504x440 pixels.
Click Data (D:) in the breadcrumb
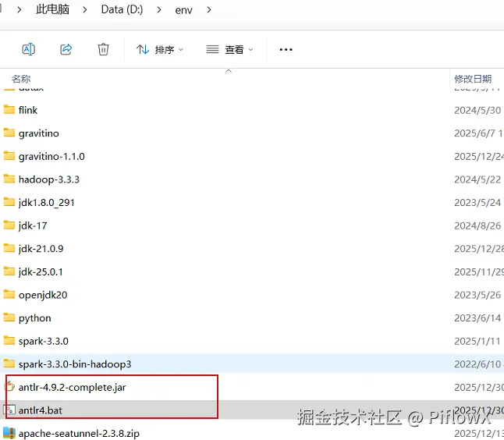(x=122, y=9)
